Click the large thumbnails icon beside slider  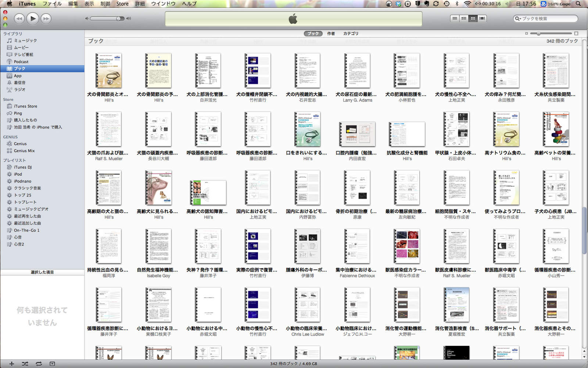576,33
